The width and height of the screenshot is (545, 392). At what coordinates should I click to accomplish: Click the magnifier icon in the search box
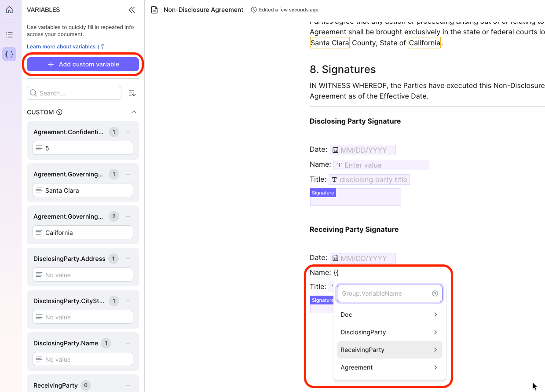(33, 93)
